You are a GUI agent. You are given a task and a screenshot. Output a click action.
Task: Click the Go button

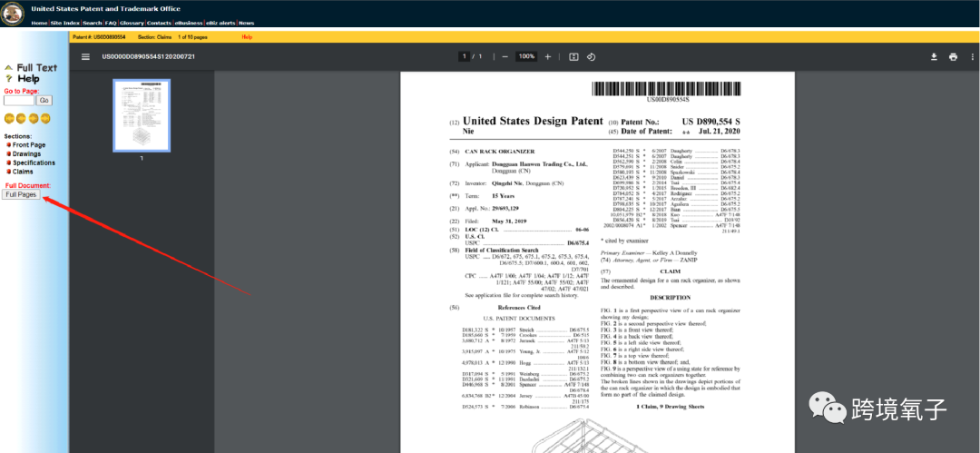pos(44,100)
